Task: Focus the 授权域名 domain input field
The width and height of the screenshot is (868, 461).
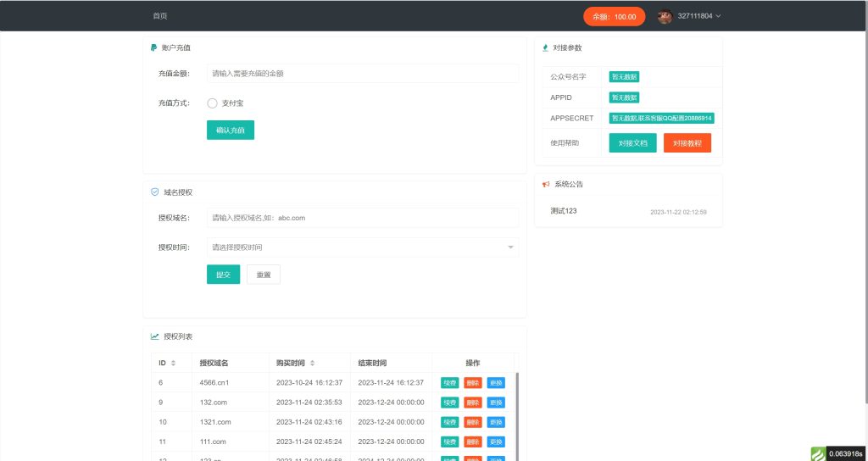Action: click(x=363, y=218)
